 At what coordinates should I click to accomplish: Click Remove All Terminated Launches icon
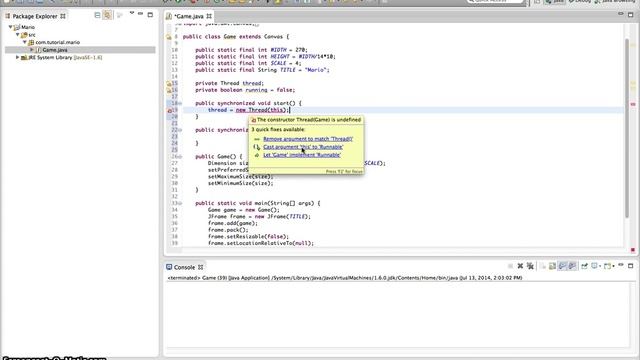pos(530,266)
